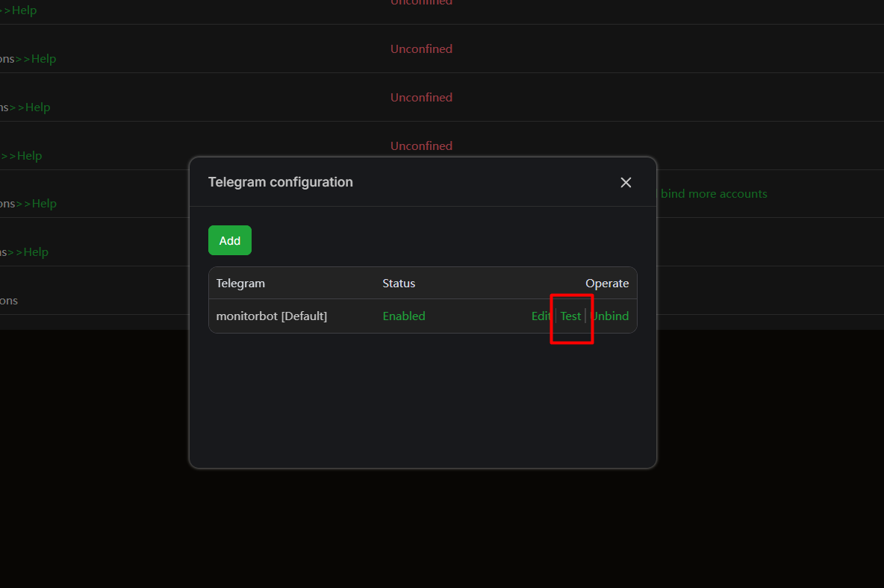This screenshot has height=588, width=884.
Task: Open the bind more accounts link
Action: coord(714,194)
